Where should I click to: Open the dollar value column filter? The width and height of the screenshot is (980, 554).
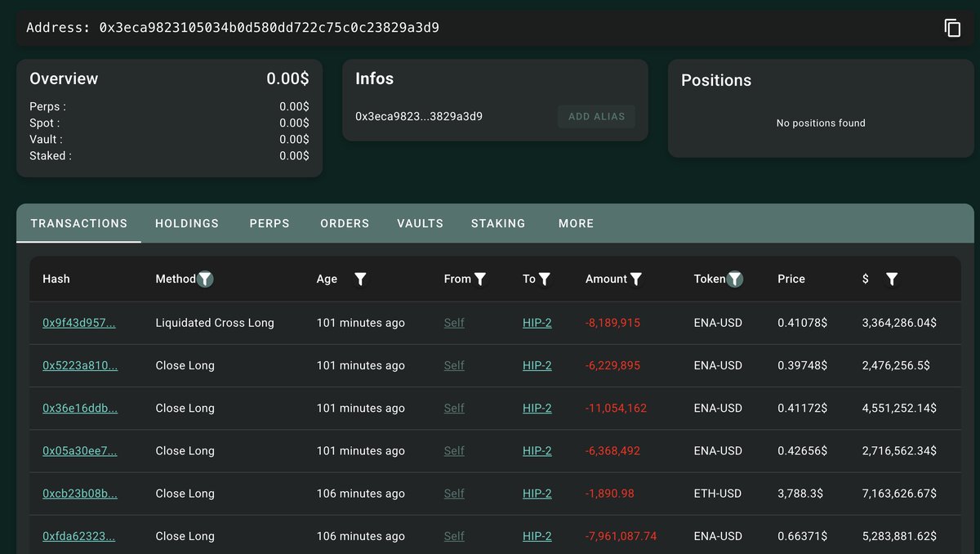892,279
